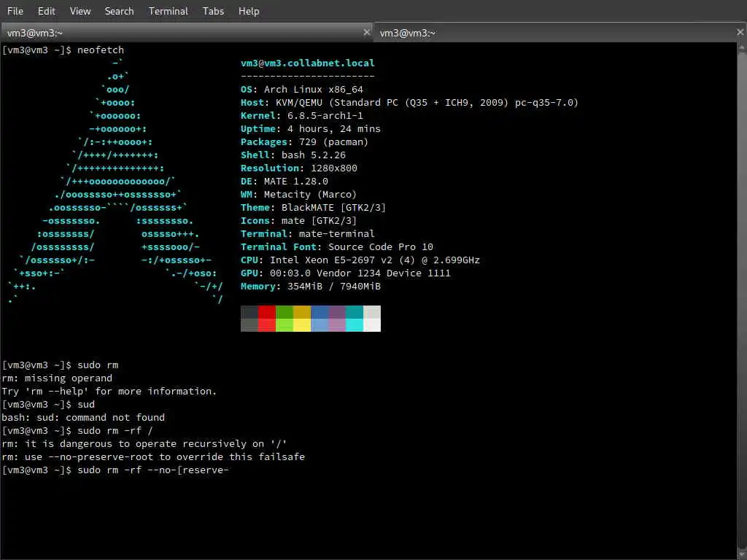Click the 'WM: Metacity (Marco)' line
This screenshot has height=560, width=747.
pyautogui.click(x=298, y=194)
